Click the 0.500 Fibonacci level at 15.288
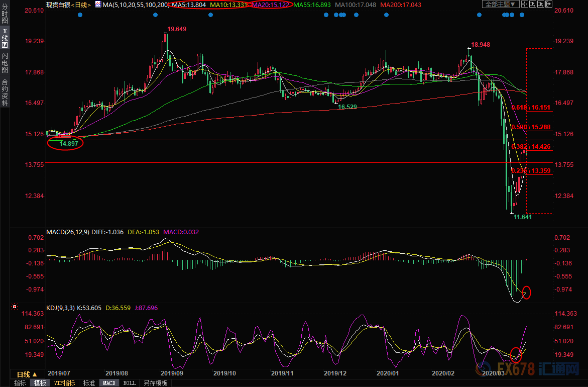588x387 pixels. click(x=531, y=127)
